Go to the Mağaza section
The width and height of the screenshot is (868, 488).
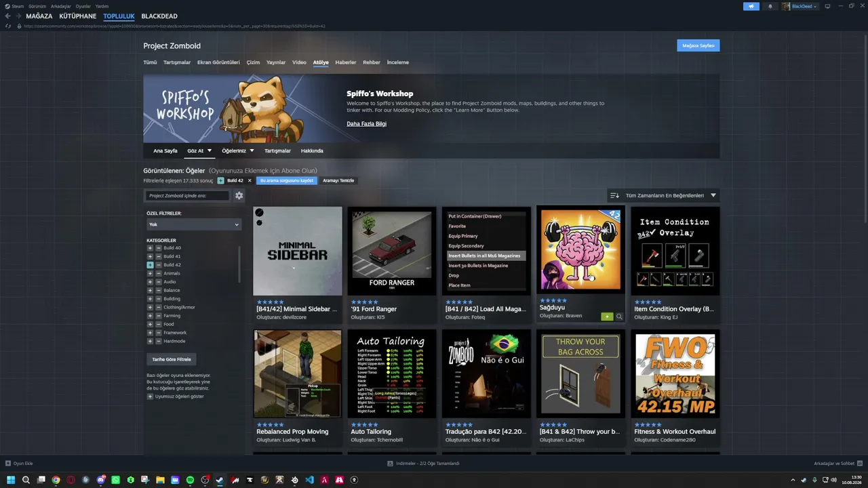point(39,16)
